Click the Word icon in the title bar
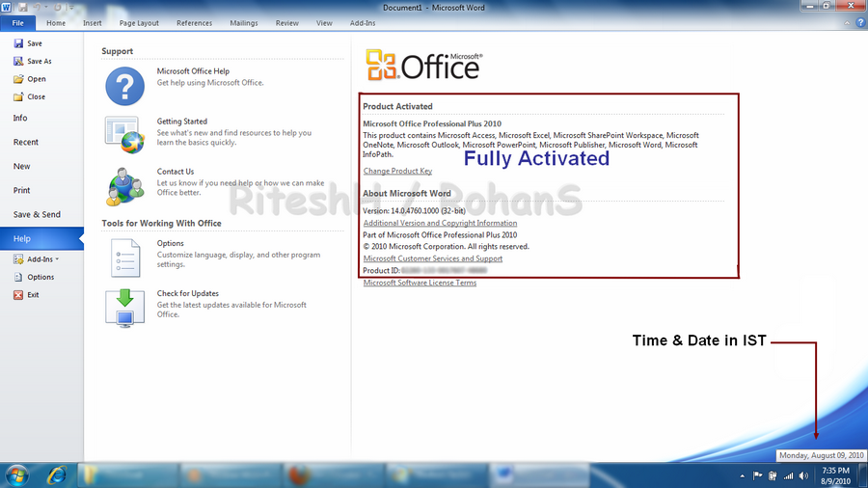The height and width of the screenshot is (488, 868). click(x=6, y=7)
